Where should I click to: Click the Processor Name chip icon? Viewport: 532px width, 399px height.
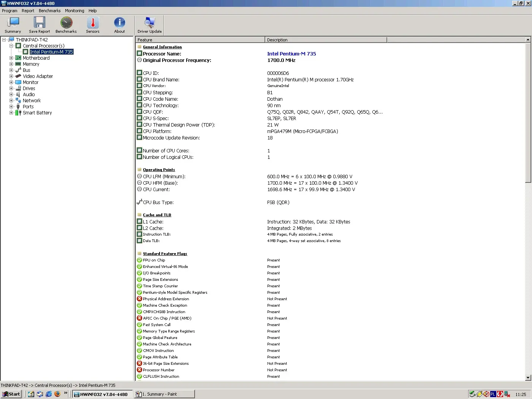coord(139,54)
